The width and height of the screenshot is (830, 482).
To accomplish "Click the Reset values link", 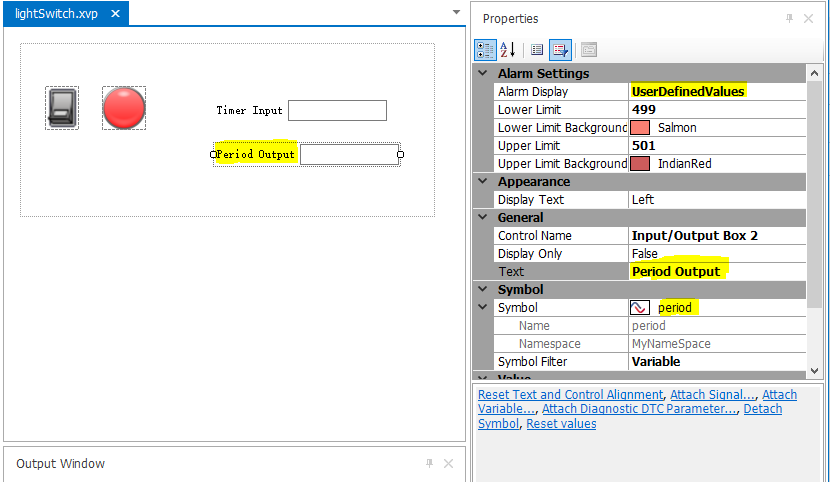I will coord(561,424).
